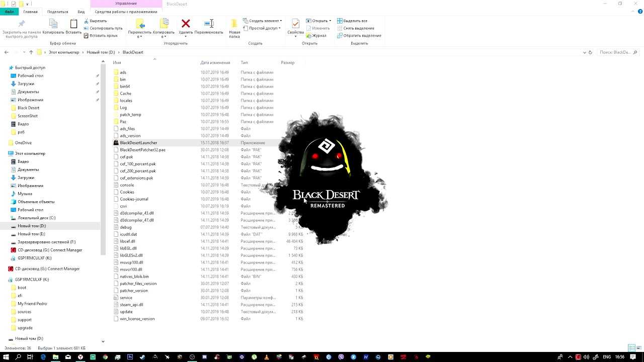Click the Вставить paste icon
The width and height of the screenshot is (644, 362).
pyautogui.click(x=73, y=24)
